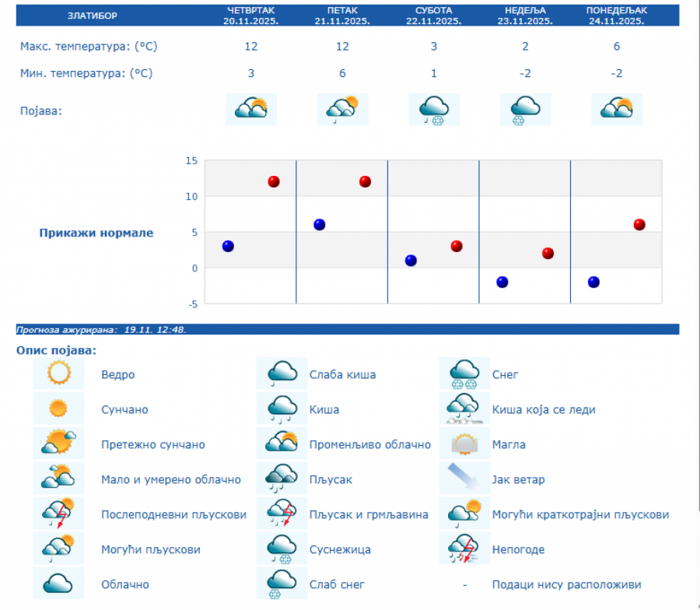
Task: Click Saturday's sleet forecast icon
Action: point(434,109)
